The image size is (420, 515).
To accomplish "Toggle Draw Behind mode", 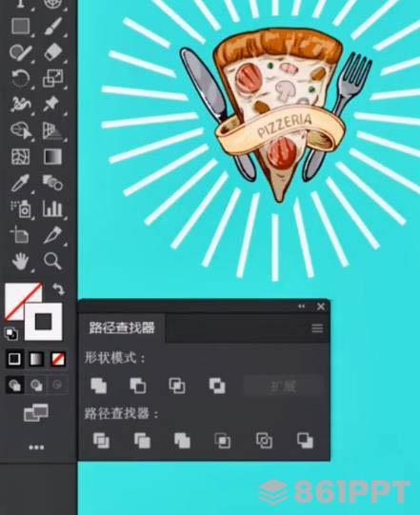I will point(36,385).
